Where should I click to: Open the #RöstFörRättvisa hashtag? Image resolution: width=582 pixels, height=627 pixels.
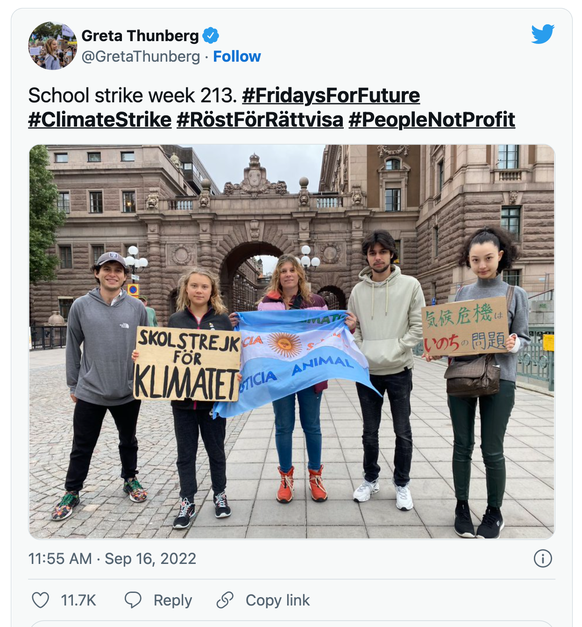click(x=260, y=120)
